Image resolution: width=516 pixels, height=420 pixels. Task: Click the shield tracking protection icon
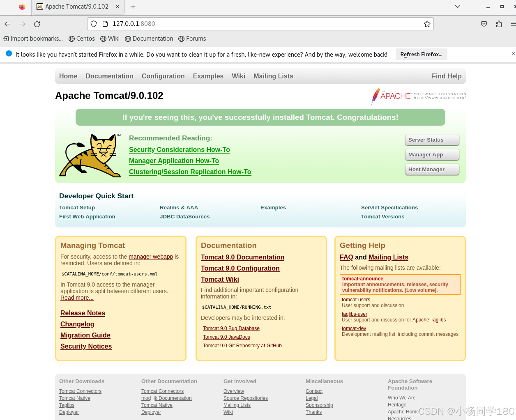coord(94,24)
